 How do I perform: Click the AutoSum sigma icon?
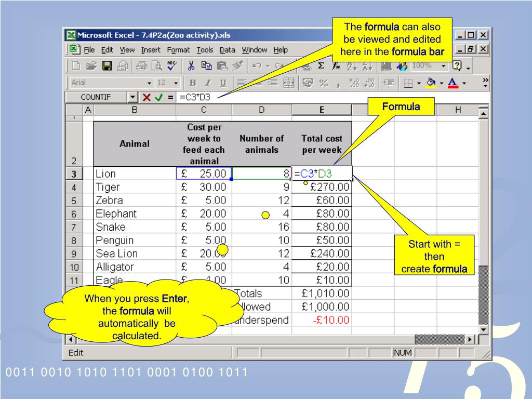point(321,66)
